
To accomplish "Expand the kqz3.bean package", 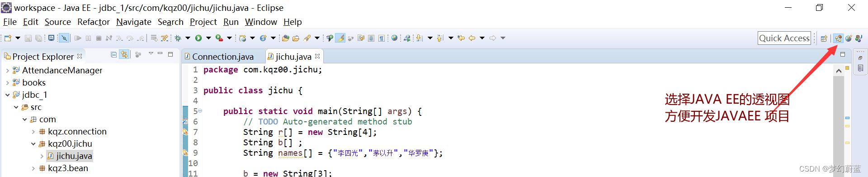I will point(33,168).
